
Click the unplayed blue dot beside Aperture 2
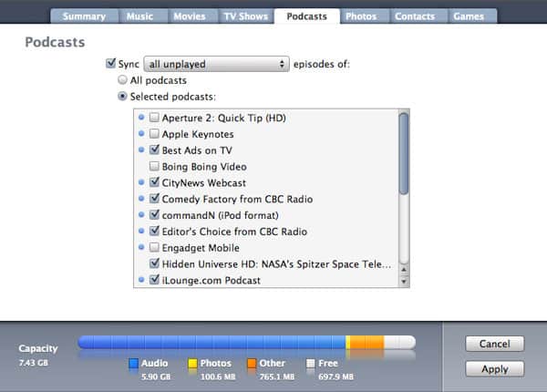point(141,118)
